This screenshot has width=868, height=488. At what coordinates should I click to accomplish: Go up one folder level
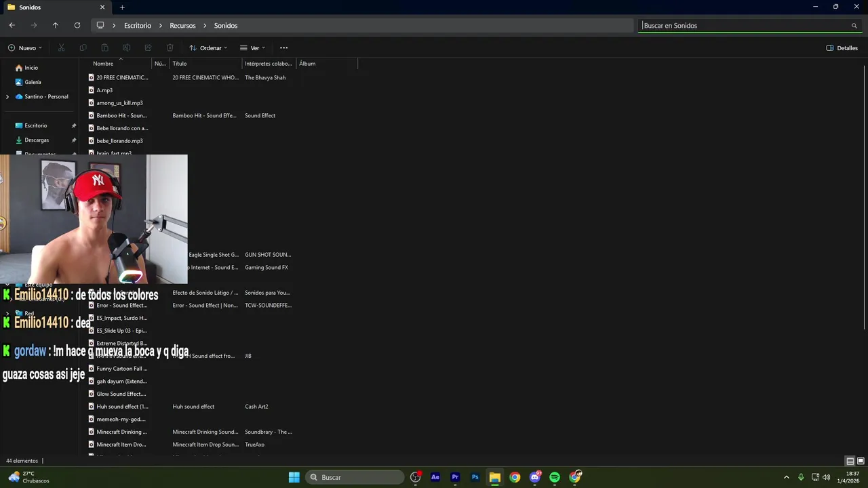click(55, 25)
